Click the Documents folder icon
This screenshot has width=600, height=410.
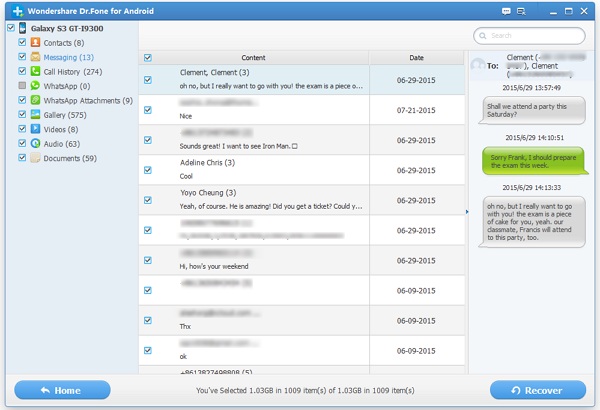tap(35, 158)
